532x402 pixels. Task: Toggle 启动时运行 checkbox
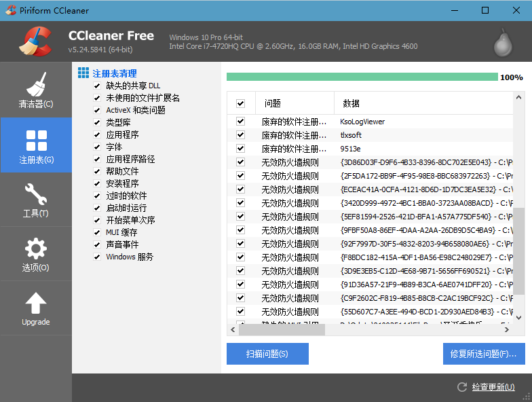click(x=97, y=208)
